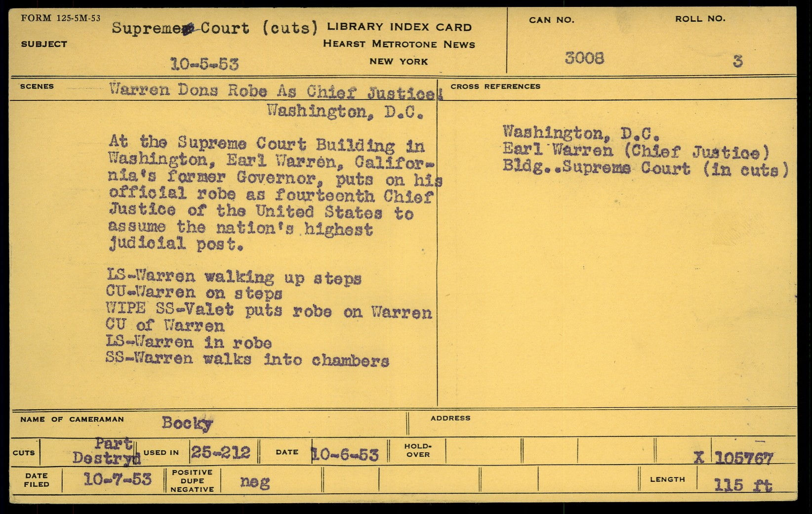This screenshot has height=514, width=812.
Task: Click the typed subject "Supreme Court (cuts)"
Action: pos(215,28)
